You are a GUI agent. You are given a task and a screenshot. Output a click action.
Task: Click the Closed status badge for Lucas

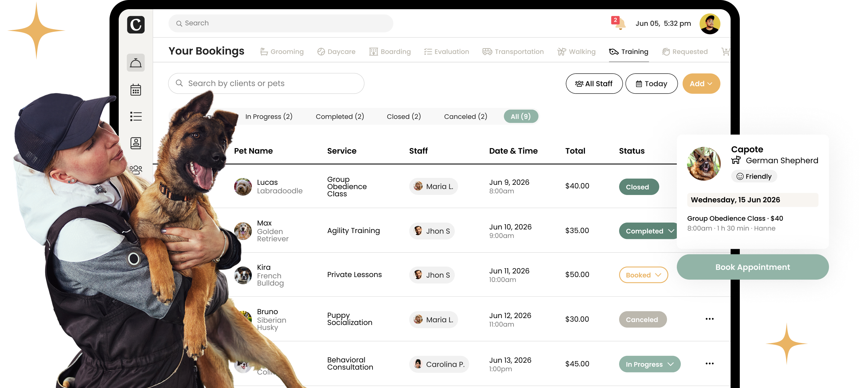(x=638, y=186)
